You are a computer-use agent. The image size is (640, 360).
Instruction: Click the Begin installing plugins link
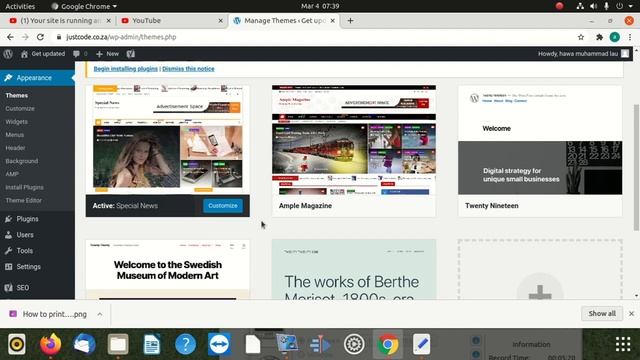coord(126,69)
